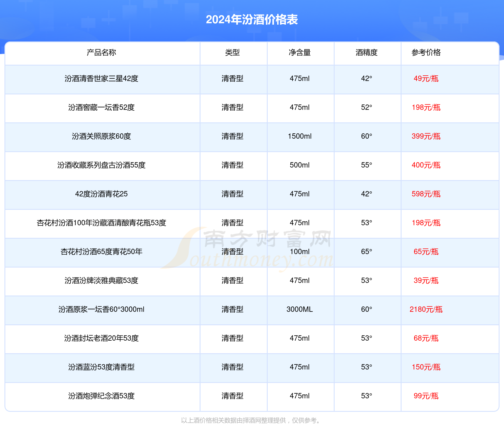The width and height of the screenshot is (504, 437).
Task: Click the 198元/瓶 price for 窖藏一坛香
Action: coord(426,107)
